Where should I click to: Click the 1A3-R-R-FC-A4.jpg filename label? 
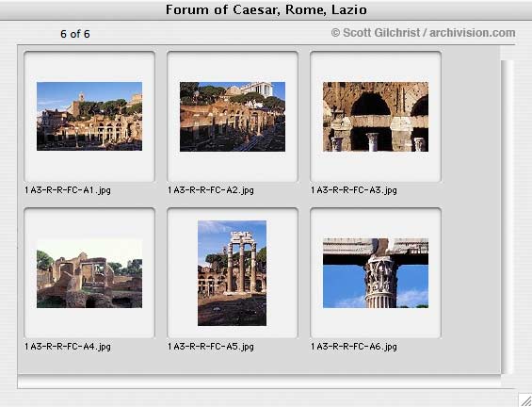[x=68, y=347]
